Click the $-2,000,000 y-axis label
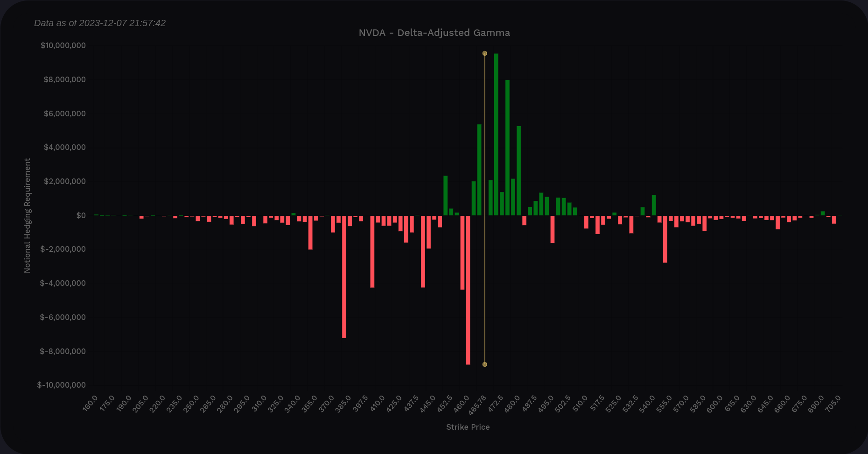 pyautogui.click(x=63, y=249)
